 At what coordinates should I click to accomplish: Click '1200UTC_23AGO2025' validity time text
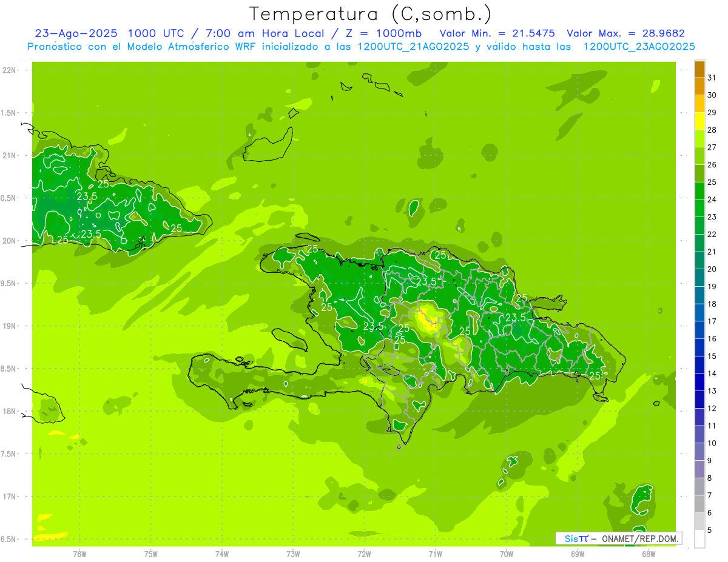[639, 47]
